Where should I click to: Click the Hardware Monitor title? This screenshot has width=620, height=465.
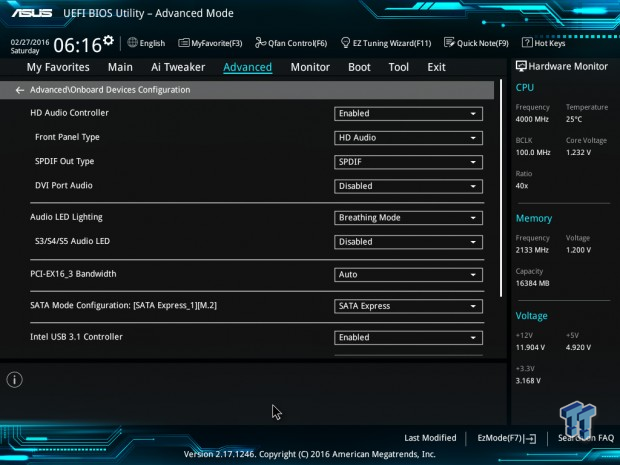coord(568,66)
